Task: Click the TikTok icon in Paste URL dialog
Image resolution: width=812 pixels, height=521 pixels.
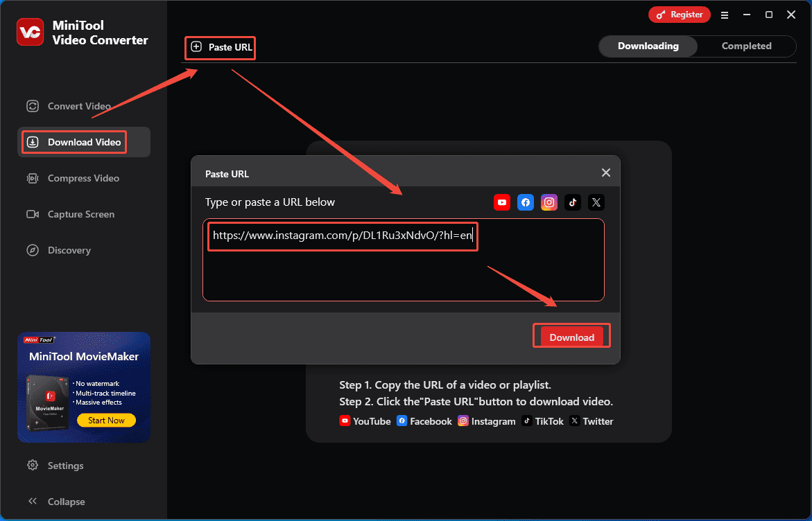Action: click(x=573, y=202)
